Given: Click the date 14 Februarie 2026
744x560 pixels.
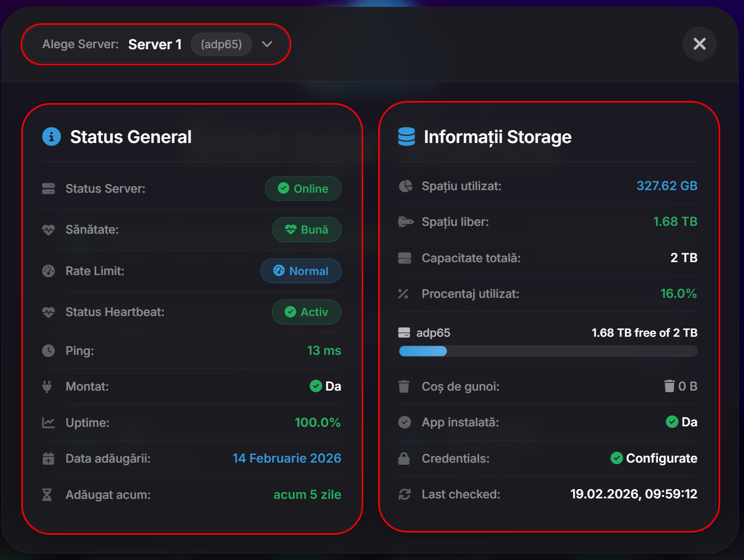Looking at the screenshot, I should [x=287, y=458].
